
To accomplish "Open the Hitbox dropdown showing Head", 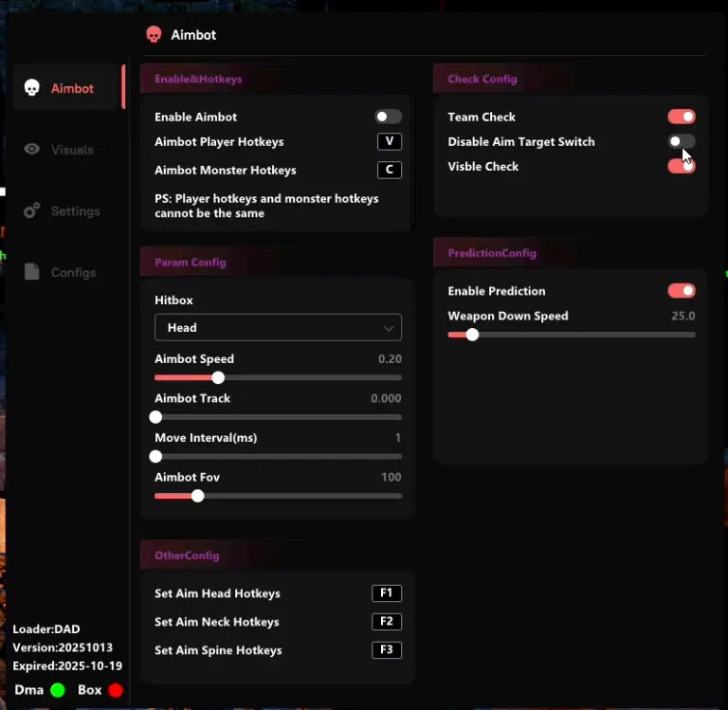I will pyautogui.click(x=278, y=327).
